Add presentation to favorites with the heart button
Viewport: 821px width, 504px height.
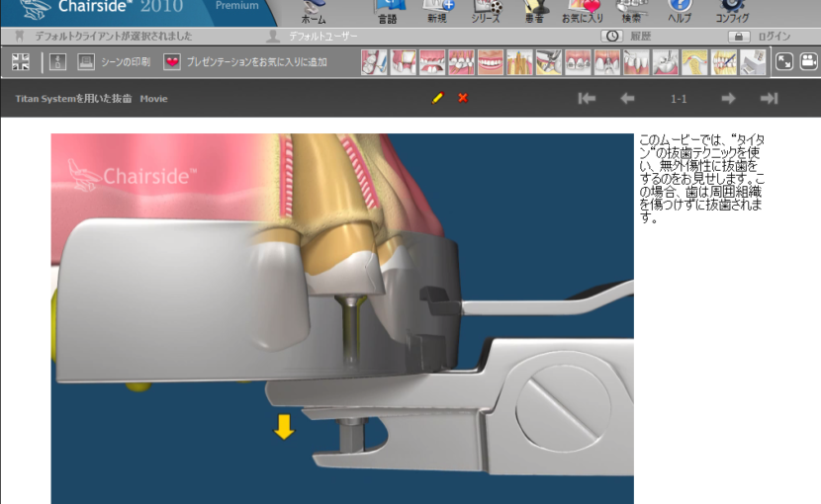245,61
